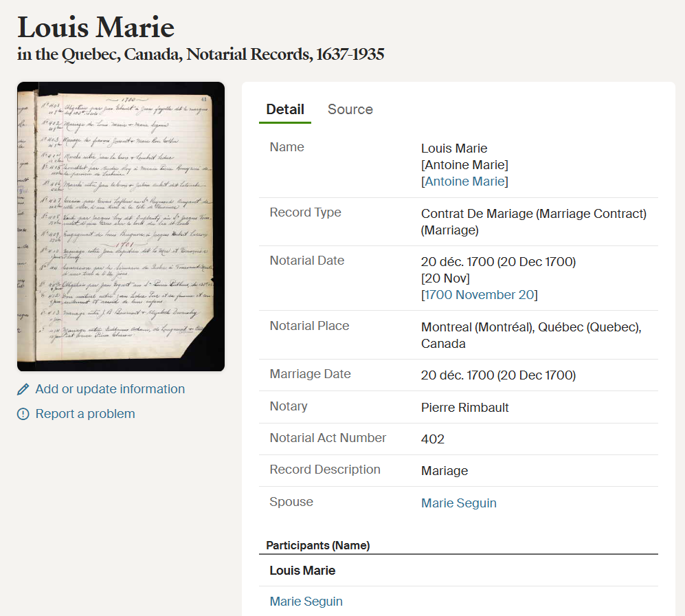The width and height of the screenshot is (685, 616).
Task: Open the "Add or update information" link
Action: pos(109,389)
